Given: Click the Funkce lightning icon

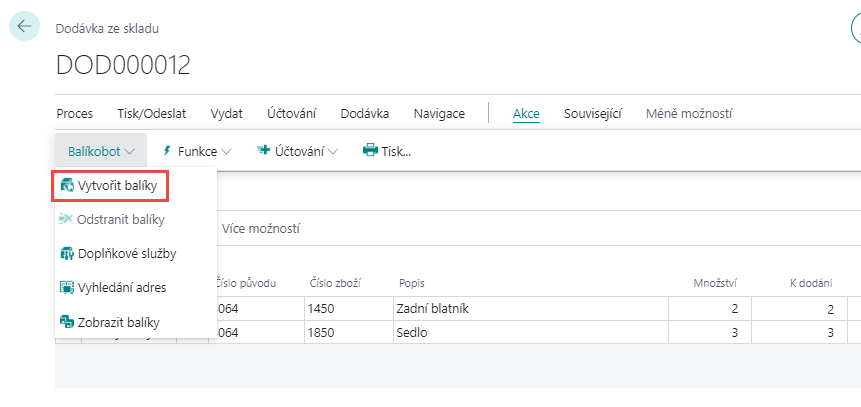Looking at the screenshot, I should tap(166, 151).
